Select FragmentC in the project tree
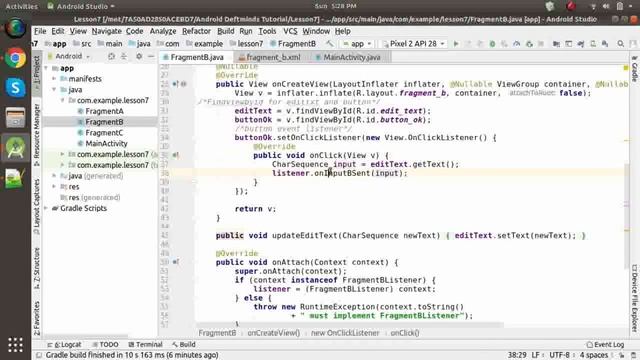 104,133
